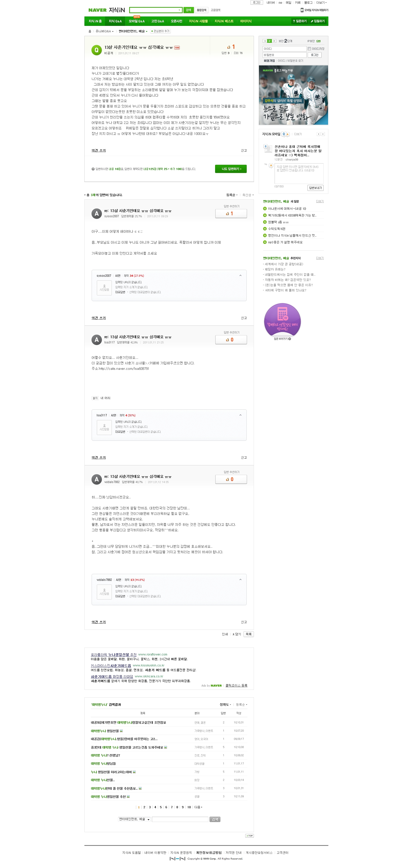Select security level 3
413x868 pixels.
click(x=274, y=41)
